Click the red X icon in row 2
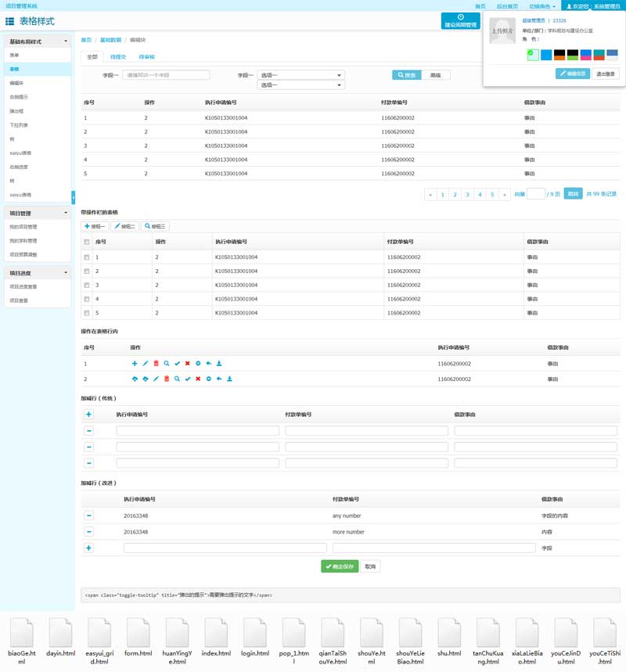The width and height of the screenshot is (626, 672). [198, 379]
